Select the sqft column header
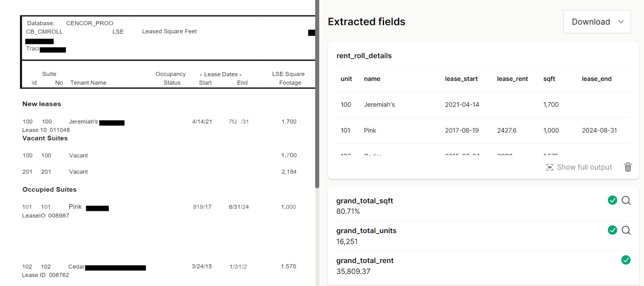The width and height of the screenshot is (644, 286). pos(549,79)
